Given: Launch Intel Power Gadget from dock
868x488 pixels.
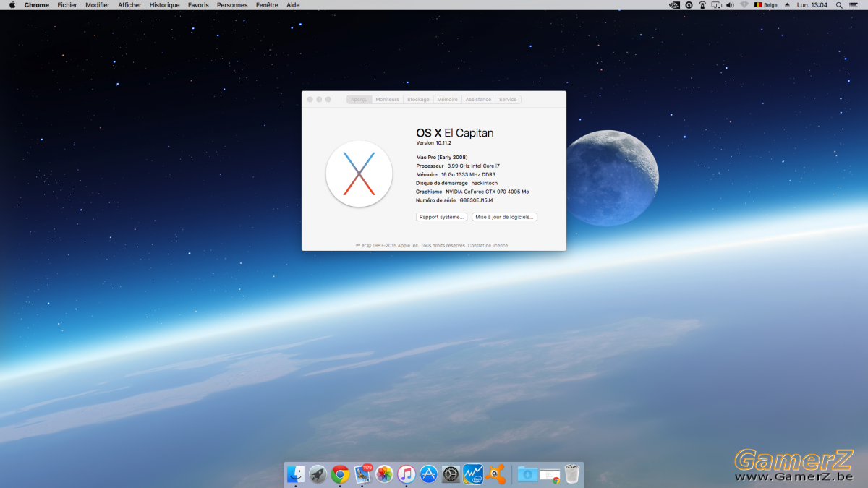Looking at the screenshot, I should click(473, 474).
